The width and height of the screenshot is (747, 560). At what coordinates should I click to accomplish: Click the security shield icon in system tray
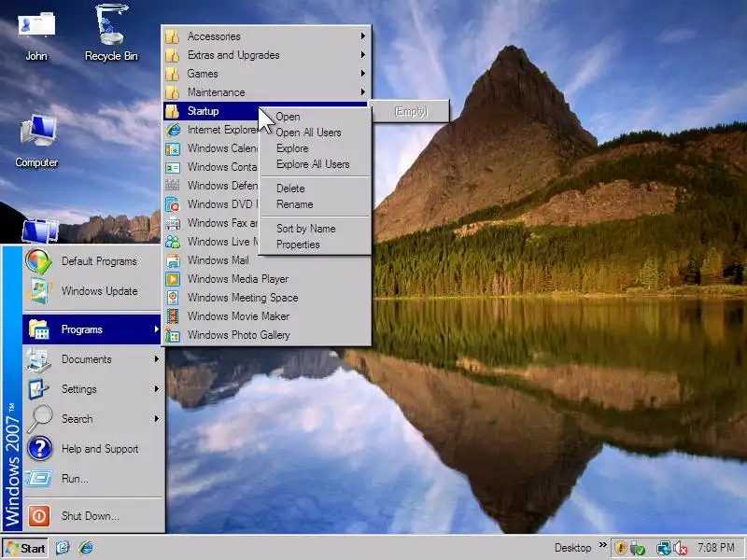tap(620, 548)
